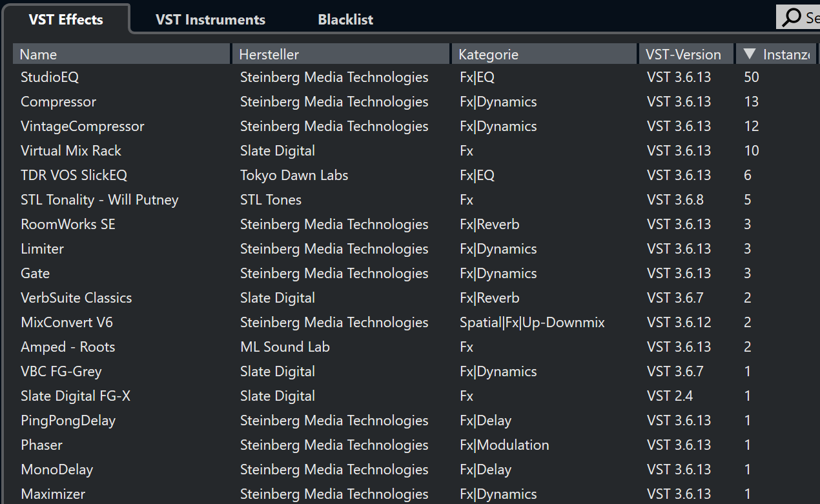Select Slate Digital FG-X row
The width and height of the screenshot is (820, 504).
(x=76, y=396)
